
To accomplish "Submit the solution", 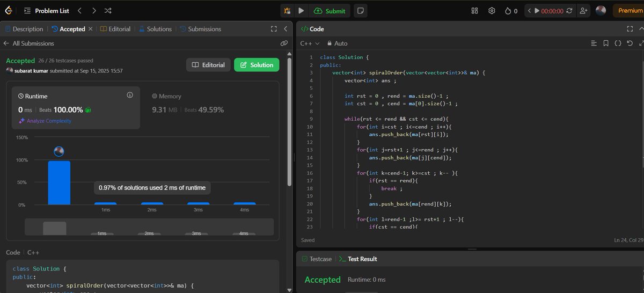I will pyautogui.click(x=330, y=10).
